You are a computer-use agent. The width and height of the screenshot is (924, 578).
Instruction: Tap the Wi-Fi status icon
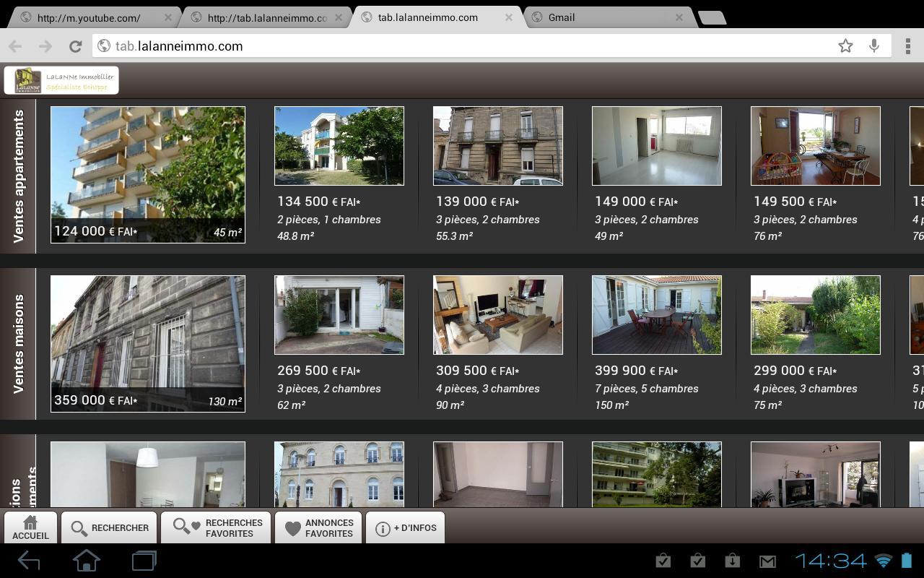(884, 561)
